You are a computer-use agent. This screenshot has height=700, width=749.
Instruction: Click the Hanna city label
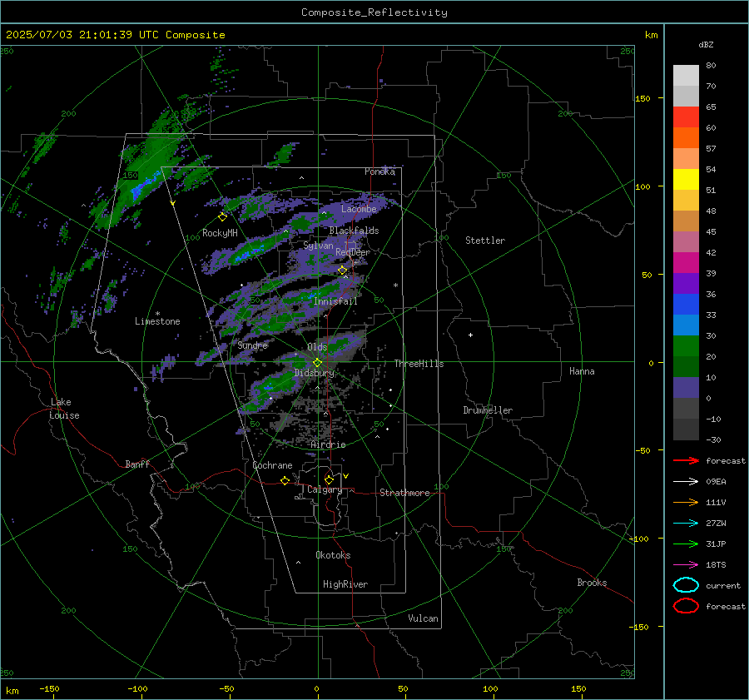582,371
